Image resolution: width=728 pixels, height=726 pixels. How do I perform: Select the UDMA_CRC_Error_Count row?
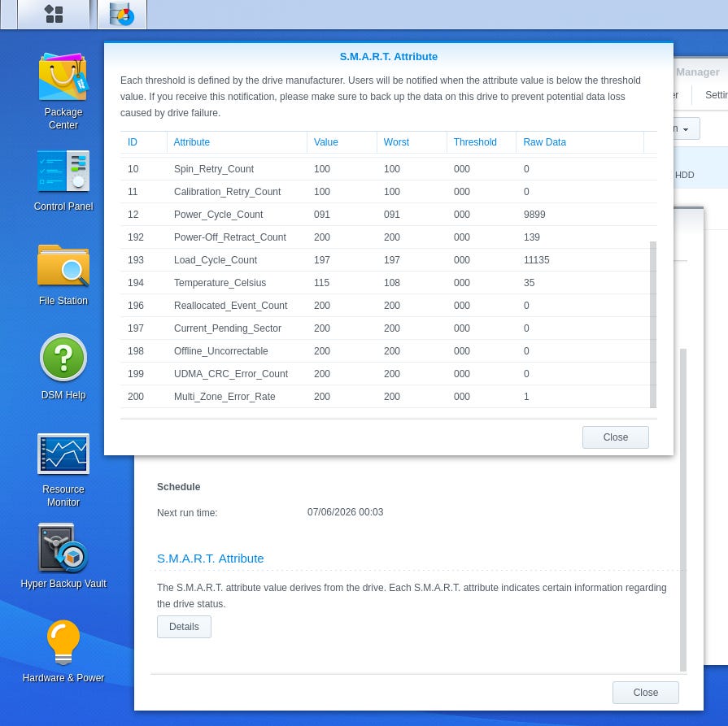[389, 374]
